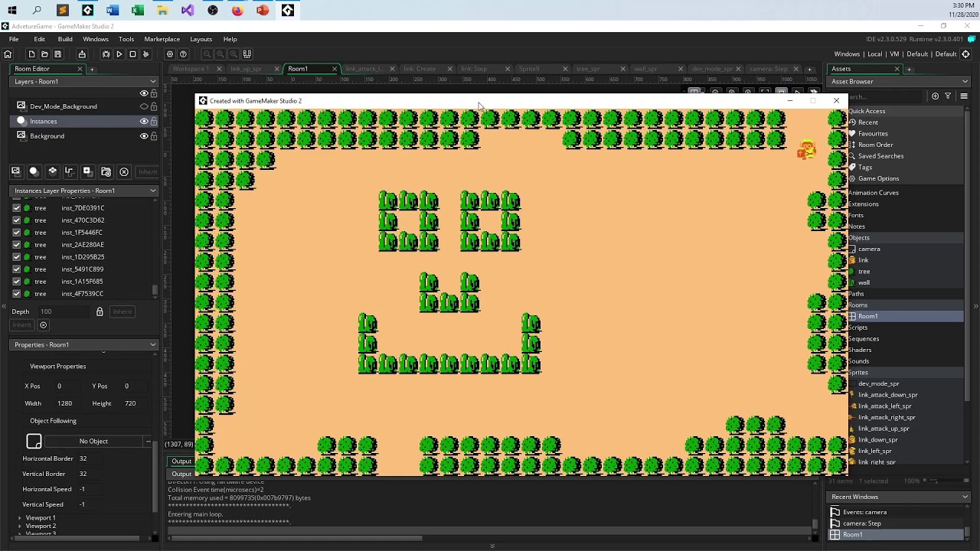Image resolution: width=980 pixels, height=551 pixels.
Task: Click the No Object button
Action: (93, 441)
